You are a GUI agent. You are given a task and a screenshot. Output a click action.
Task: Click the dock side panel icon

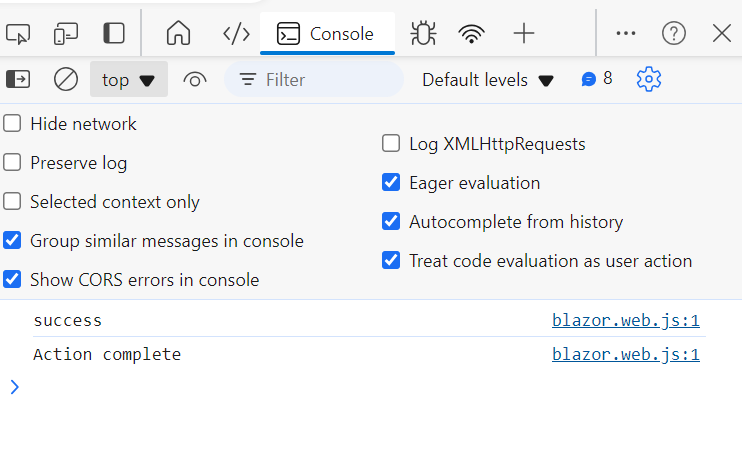[x=114, y=34]
